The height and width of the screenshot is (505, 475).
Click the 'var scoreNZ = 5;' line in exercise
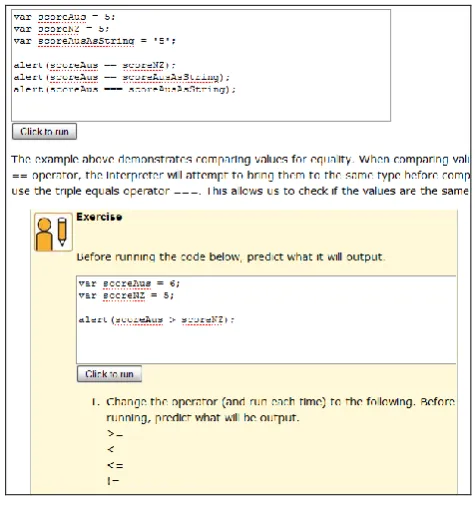[x=126, y=295]
